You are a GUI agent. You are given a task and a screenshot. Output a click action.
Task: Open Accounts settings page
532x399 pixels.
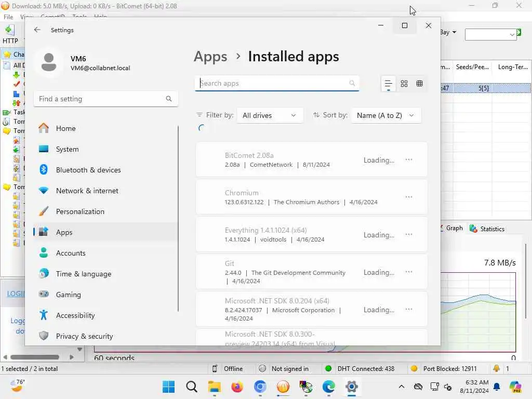[x=106, y=253]
